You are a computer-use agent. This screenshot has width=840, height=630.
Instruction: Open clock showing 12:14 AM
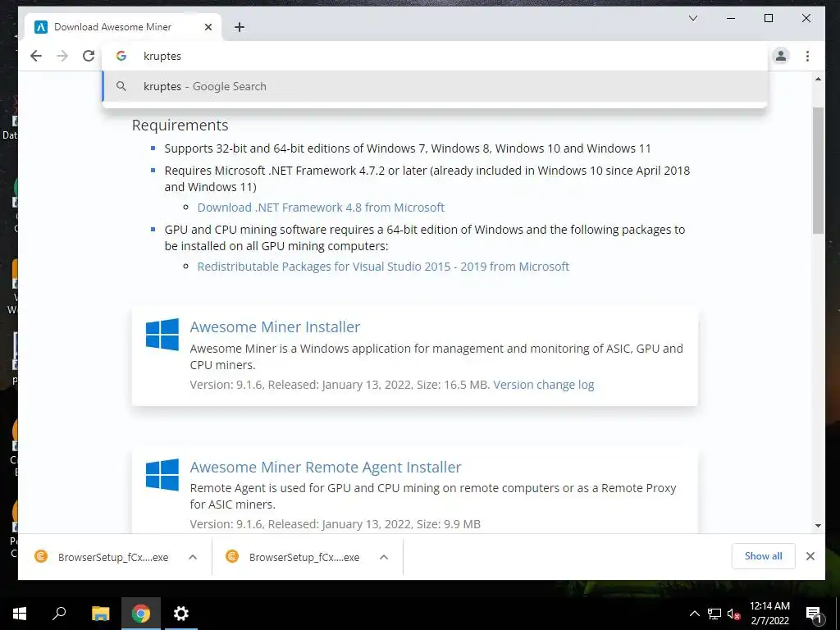point(769,614)
